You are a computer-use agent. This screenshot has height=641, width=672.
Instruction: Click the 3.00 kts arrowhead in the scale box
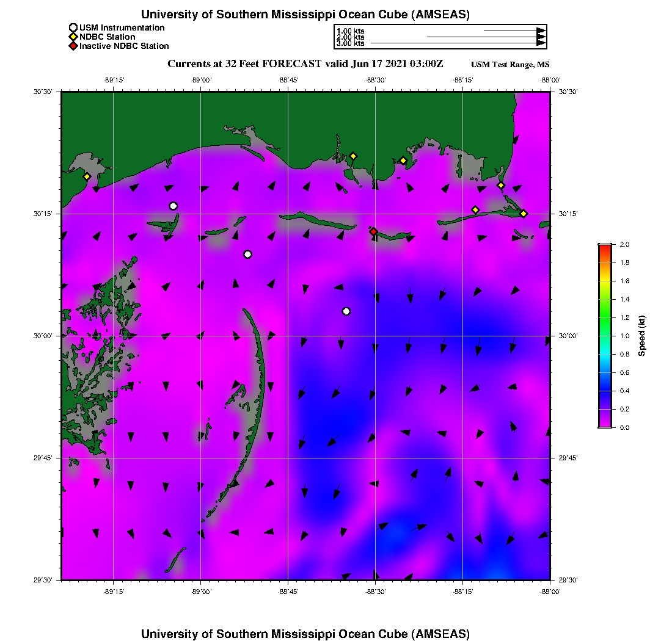541,43
